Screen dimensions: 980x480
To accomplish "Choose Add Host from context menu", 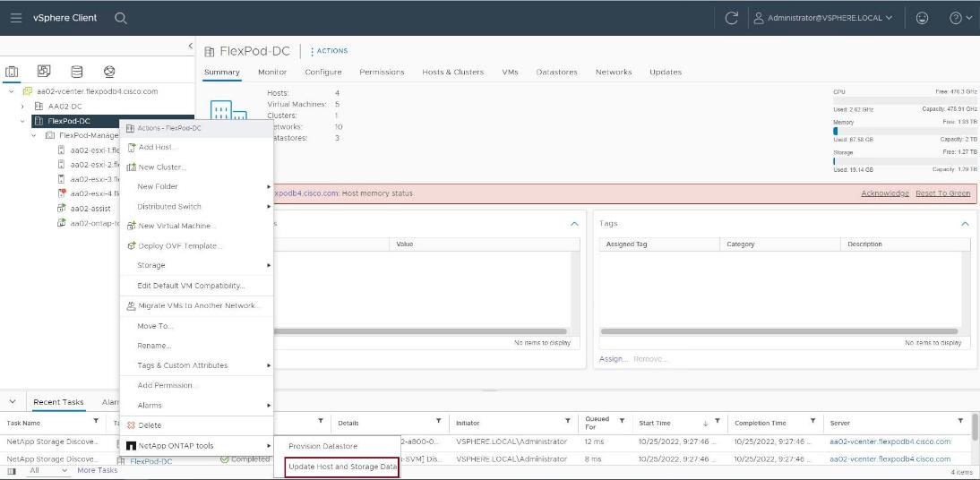I will [x=196, y=148].
